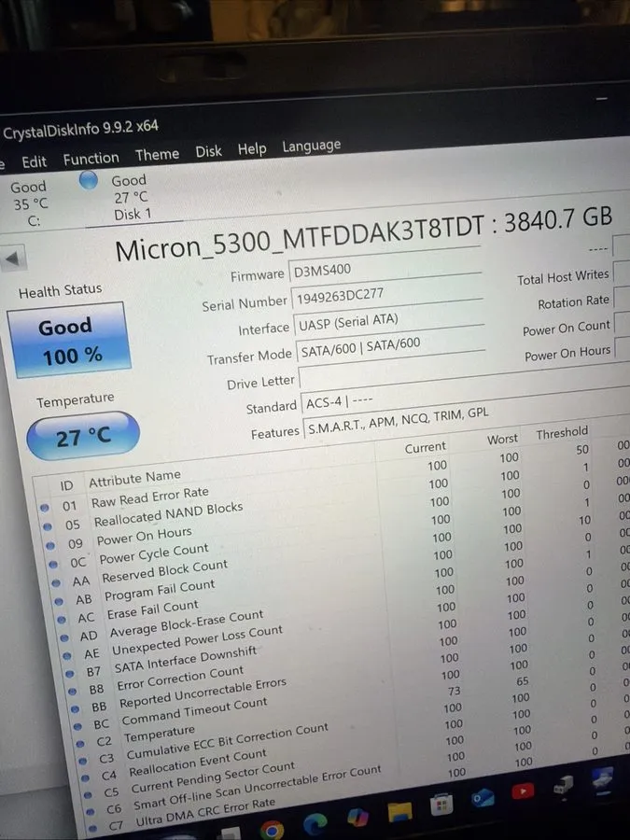Image resolution: width=630 pixels, height=840 pixels.
Task: Click the Good 100 % health status box
Action: pos(68,340)
